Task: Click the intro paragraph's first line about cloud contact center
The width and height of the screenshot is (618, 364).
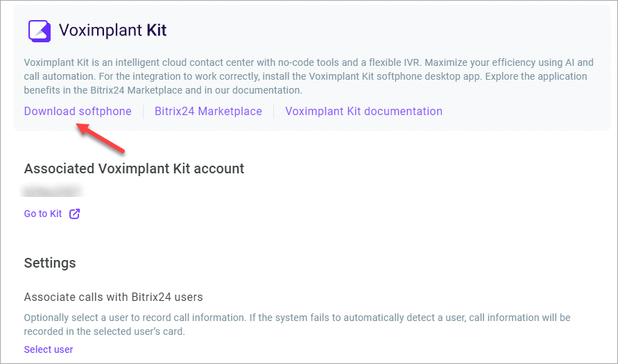Action: (309, 62)
